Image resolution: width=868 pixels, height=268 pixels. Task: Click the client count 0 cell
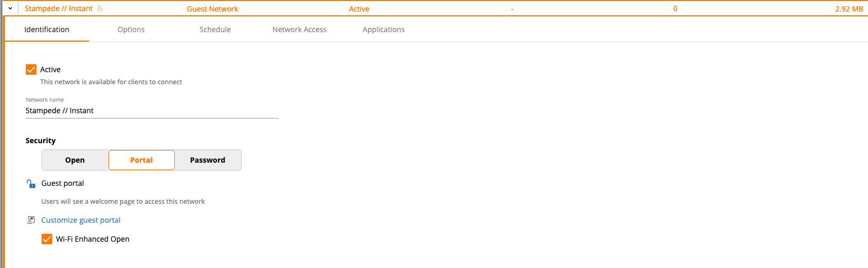tap(675, 8)
